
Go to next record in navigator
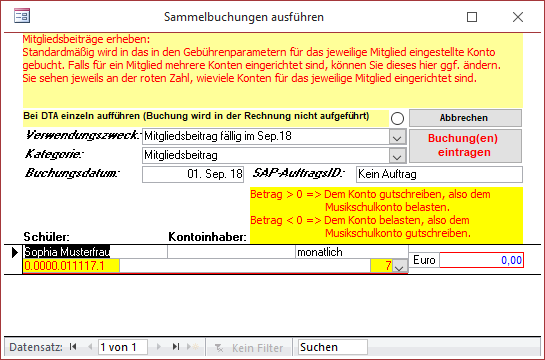click(159, 347)
